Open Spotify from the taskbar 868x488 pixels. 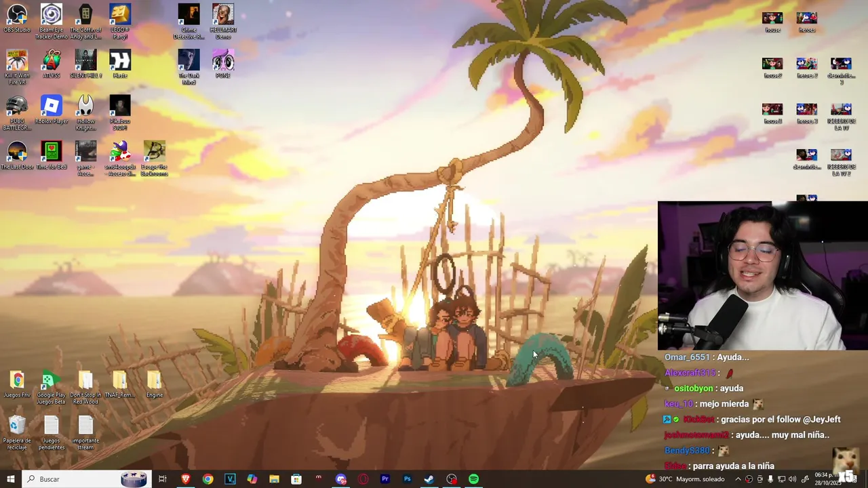[473, 479]
